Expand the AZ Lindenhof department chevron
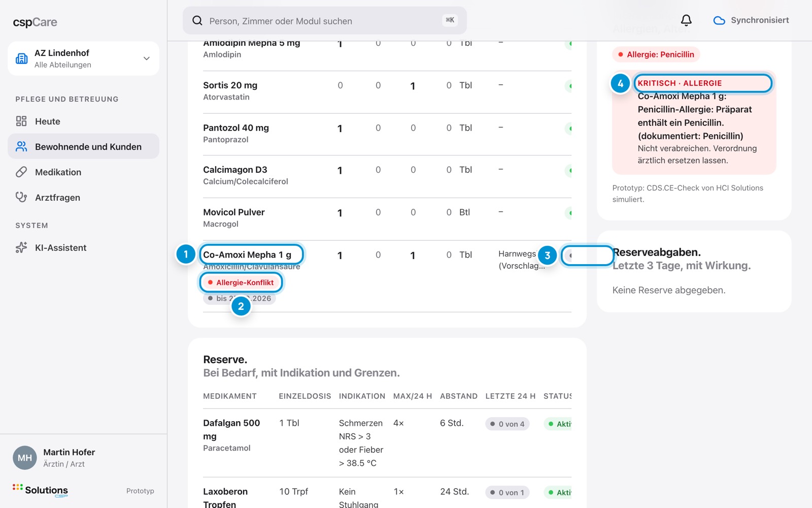The width and height of the screenshot is (812, 508). pyautogui.click(x=147, y=58)
